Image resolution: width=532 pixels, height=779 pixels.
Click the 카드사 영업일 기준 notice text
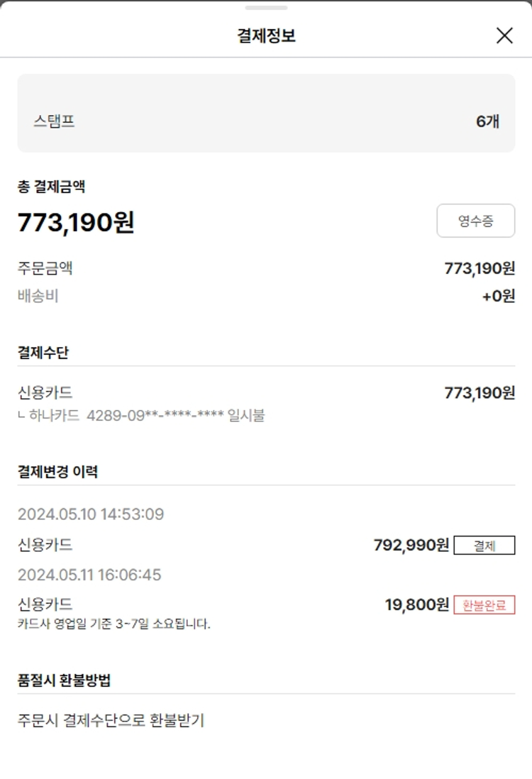coord(114,625)
